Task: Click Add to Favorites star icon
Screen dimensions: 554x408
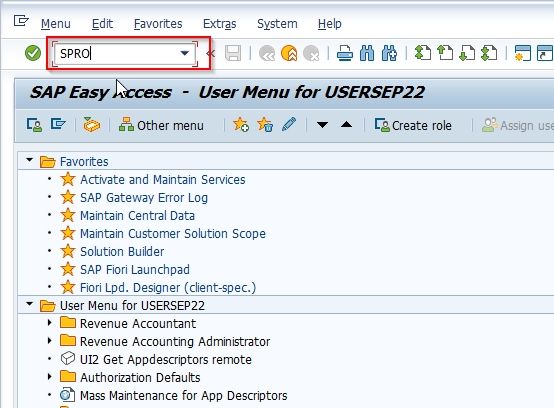Action: click(x=241, y=125)
